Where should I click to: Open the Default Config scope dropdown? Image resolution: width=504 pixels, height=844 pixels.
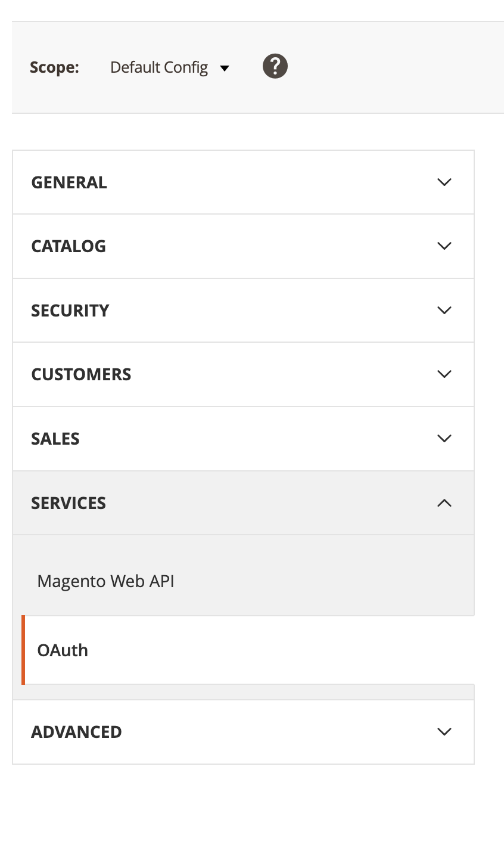[x=159, y=67]
